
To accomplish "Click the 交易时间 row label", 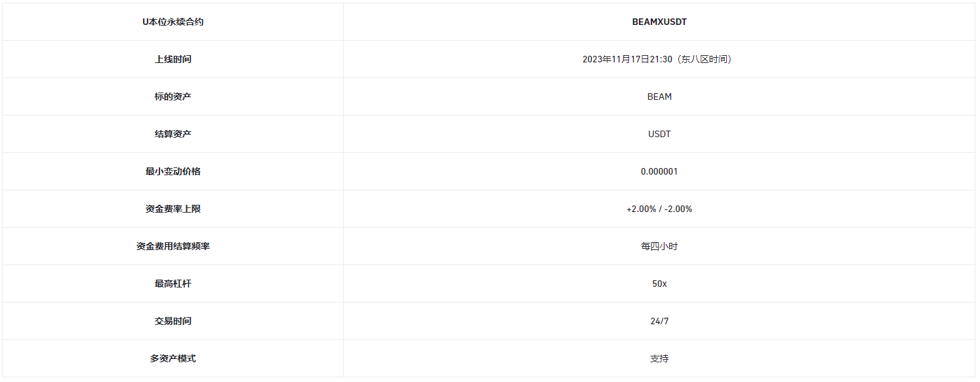I will pyautogui.click(x=173, y=321).
